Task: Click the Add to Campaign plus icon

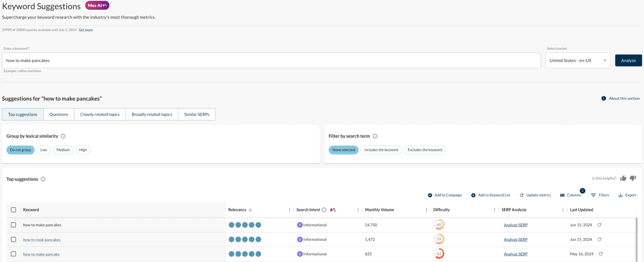Action: point(430,195)
